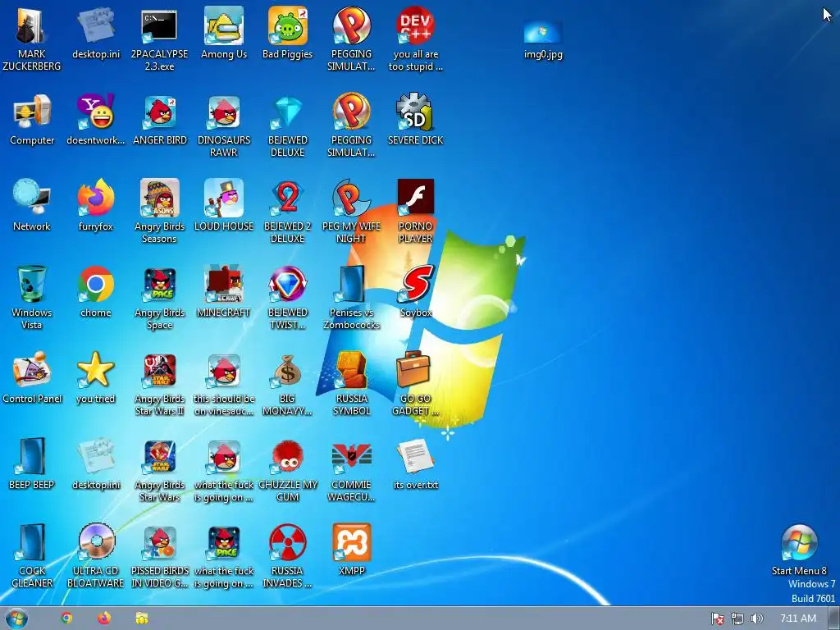Screen dimensions: 840x630
Task: Launch the furryfox Firefox shortcut
Action: [95, 206]
